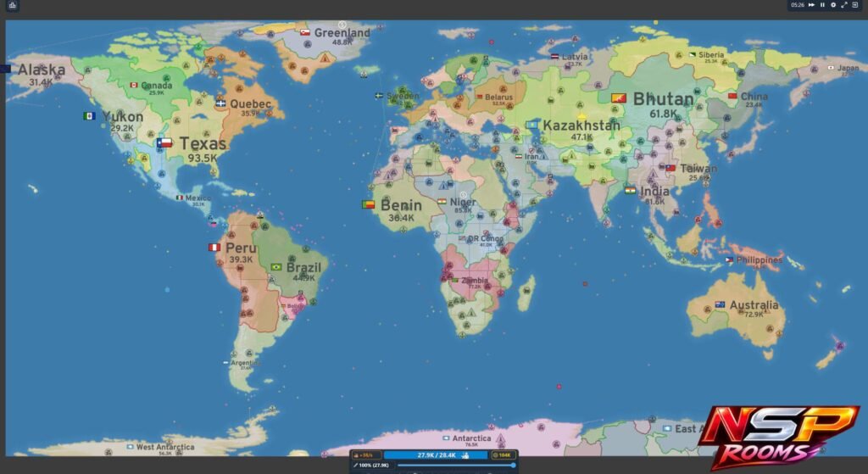Open the leaderboard icon in top-left corner

click(x=12, y=6)
